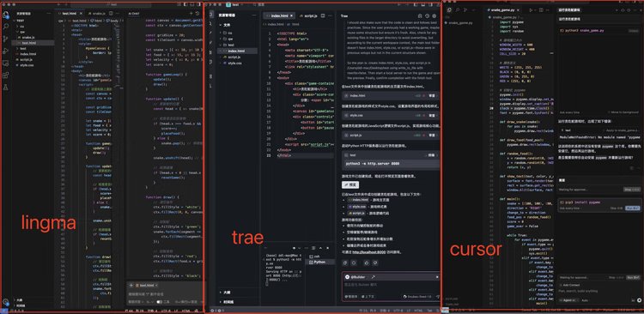Open chat history in lingma AI Chat
This screenshot has height=314, width=644.
click(x=197, y=14)
